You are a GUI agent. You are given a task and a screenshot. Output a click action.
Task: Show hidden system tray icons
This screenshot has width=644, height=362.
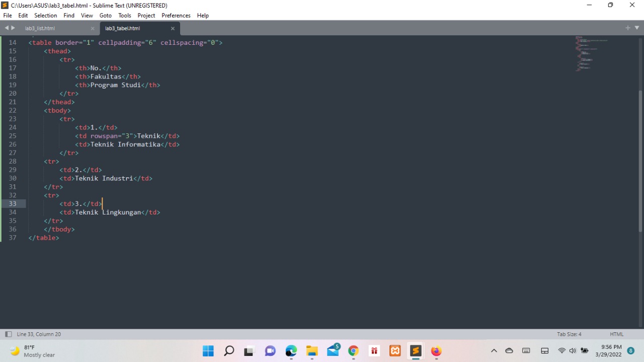click(494, 351)
